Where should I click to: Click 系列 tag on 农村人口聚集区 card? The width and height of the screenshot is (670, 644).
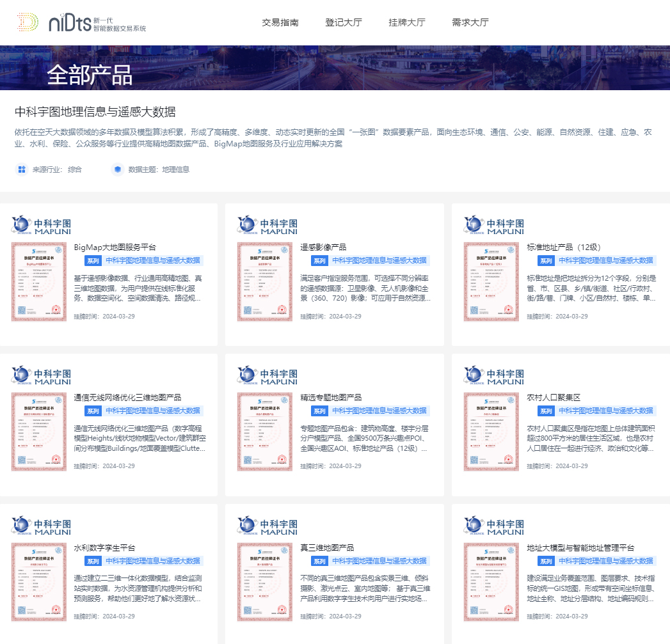click(546, 411)
